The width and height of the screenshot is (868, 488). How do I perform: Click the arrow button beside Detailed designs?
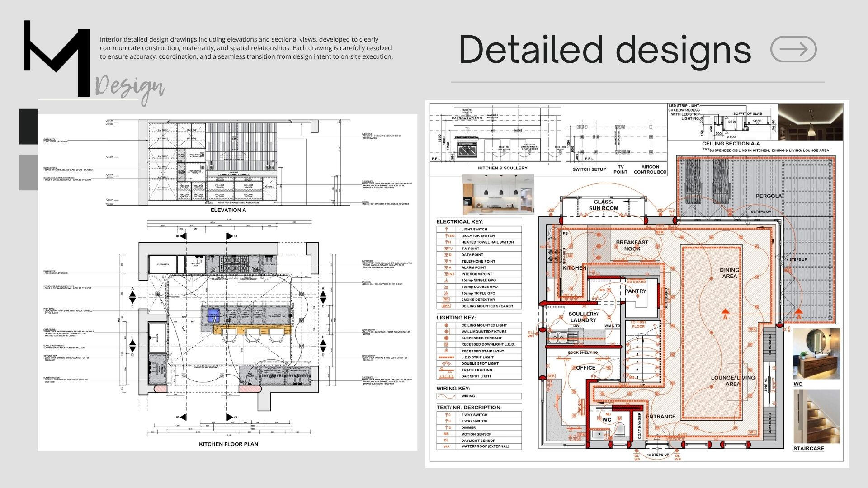click(793, 49)
